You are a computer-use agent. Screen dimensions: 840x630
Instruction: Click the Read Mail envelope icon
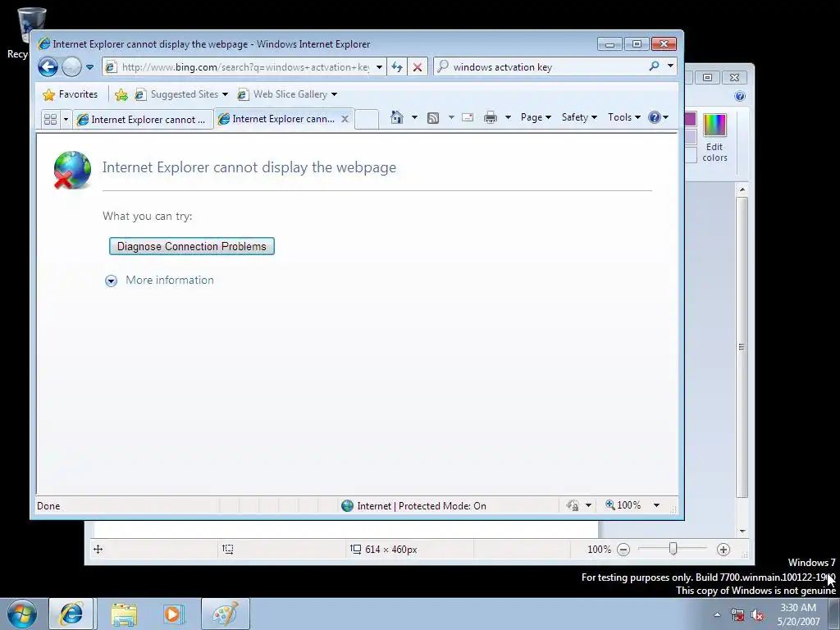pos(468,117)
